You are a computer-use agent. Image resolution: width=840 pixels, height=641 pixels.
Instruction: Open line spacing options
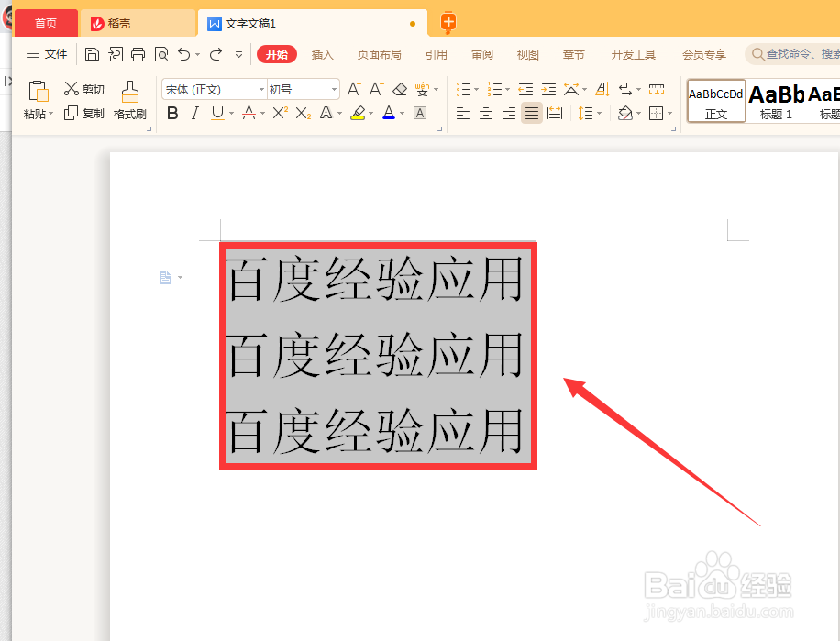(x=586, y=113)
